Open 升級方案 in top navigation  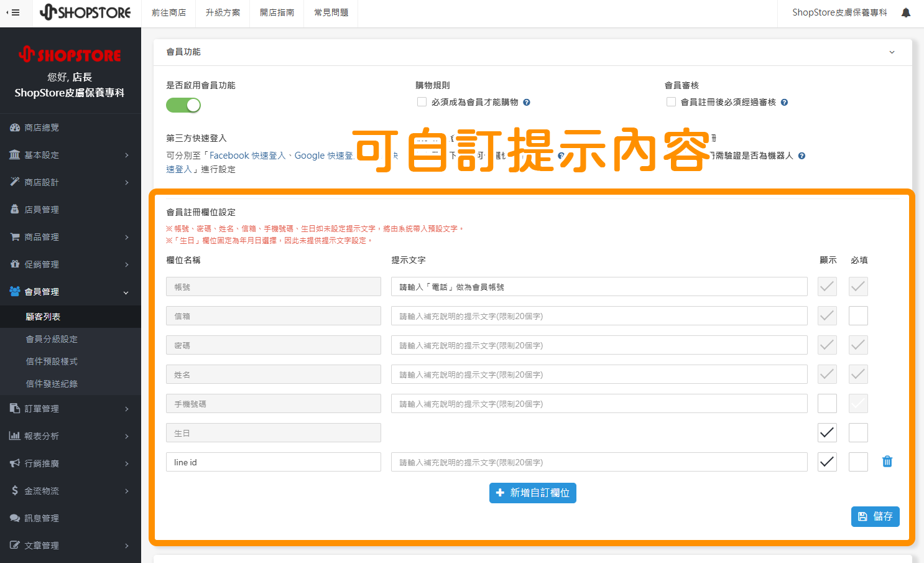coord(223,12)
